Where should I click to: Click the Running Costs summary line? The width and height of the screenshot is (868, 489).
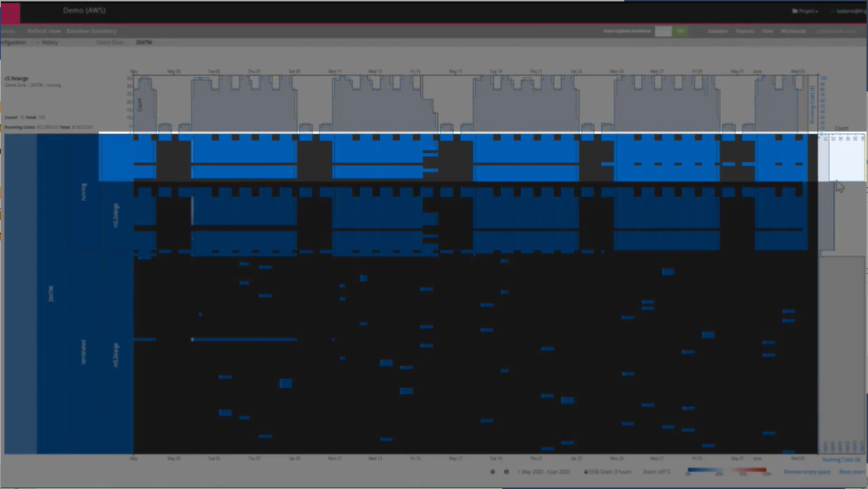[49, 127]
